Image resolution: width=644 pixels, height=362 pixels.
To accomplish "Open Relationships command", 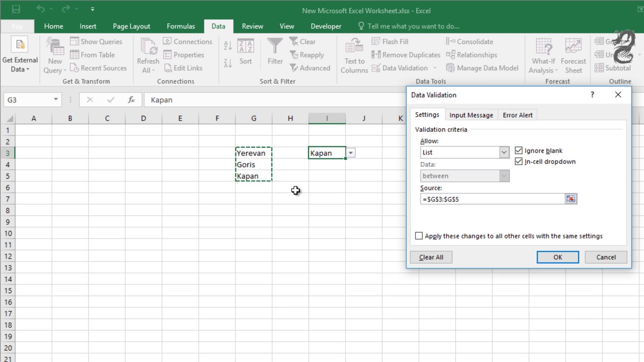I will pos(471,55).
